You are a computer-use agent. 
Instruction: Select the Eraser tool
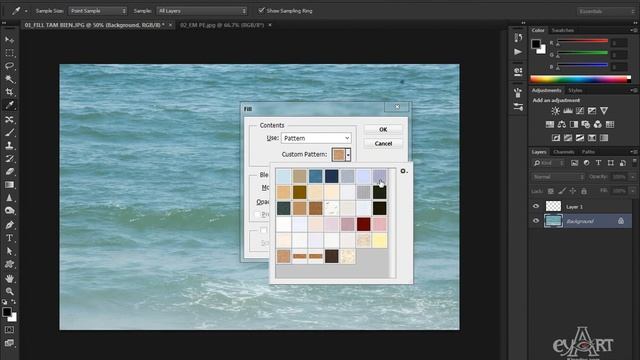tap(9, 171)
